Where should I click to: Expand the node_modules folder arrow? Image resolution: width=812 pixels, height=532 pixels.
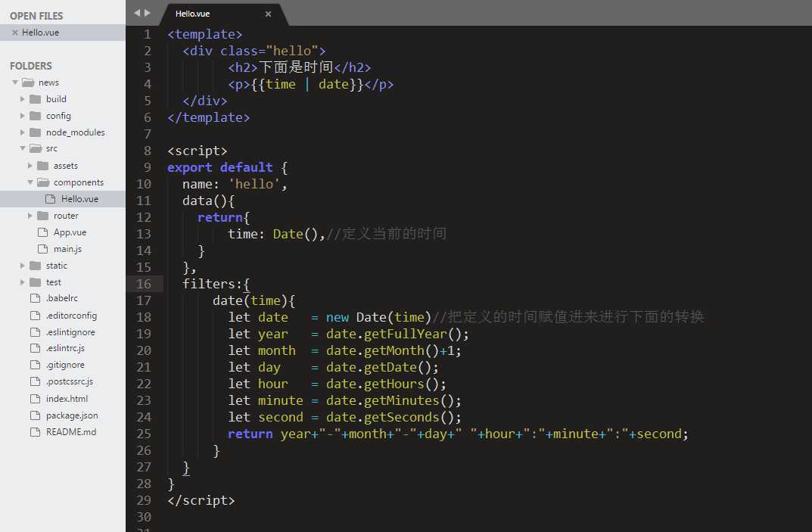point(22,132)
